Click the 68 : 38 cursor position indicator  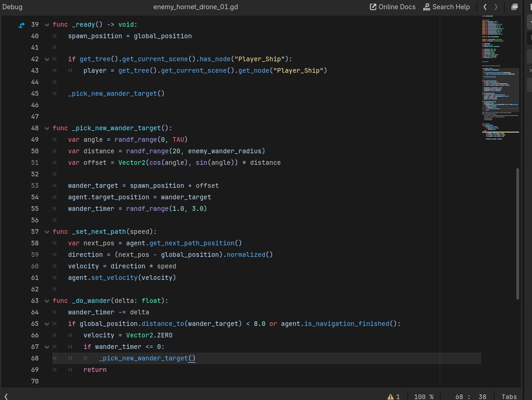point(471,396)
